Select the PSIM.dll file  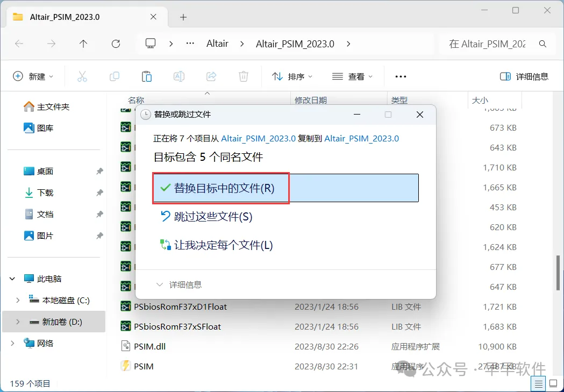[149, 346]
